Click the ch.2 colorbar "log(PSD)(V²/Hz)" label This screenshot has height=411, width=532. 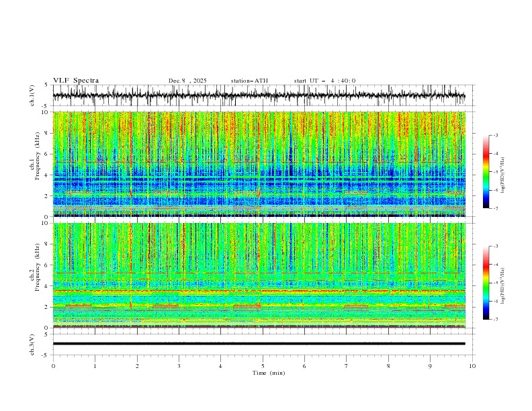pos(502,286)
